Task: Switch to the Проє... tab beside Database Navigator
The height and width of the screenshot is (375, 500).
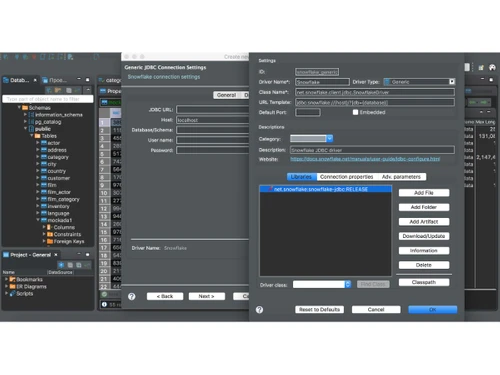Action: point(55,80)
